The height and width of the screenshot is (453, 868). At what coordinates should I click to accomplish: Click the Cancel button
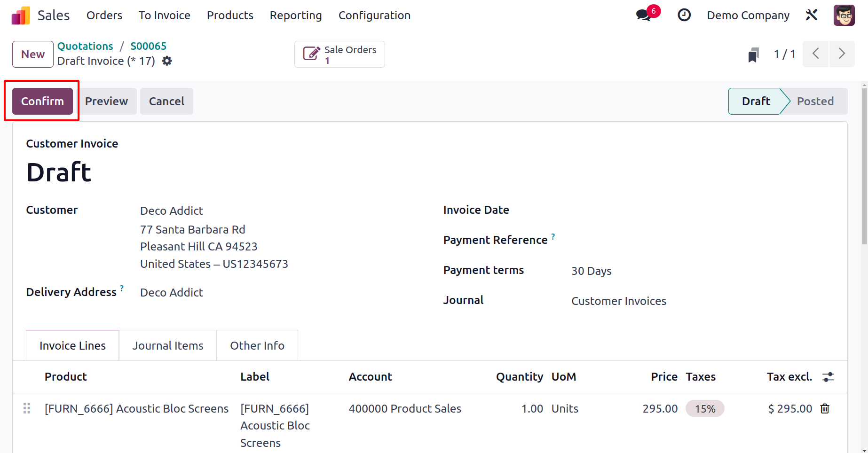pyautogui.click(x=166, y=101)
